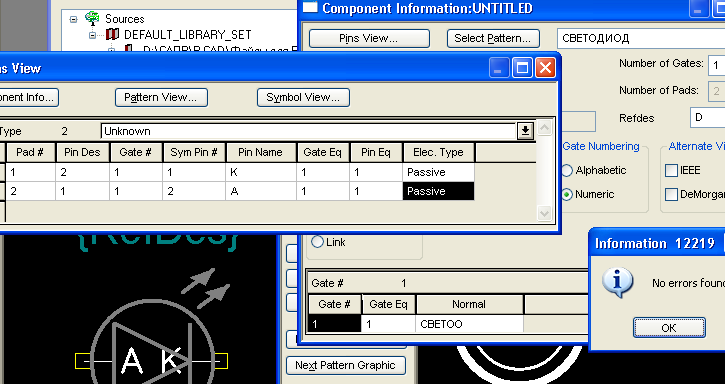Click the Sources tree label
The width and height of the screenshot is (725, 384).
click(x=125, y=19)
